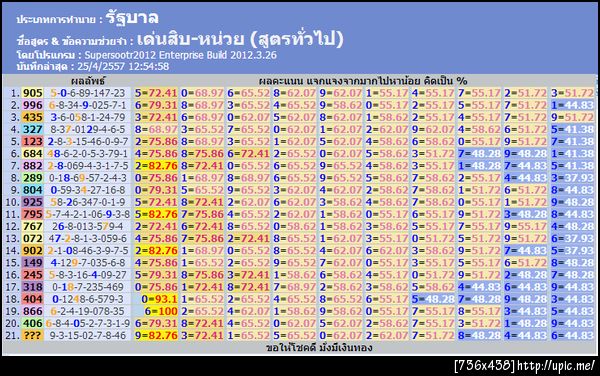
Task: Click score 8=48.28 in row 21
Action: pos(479,336)
